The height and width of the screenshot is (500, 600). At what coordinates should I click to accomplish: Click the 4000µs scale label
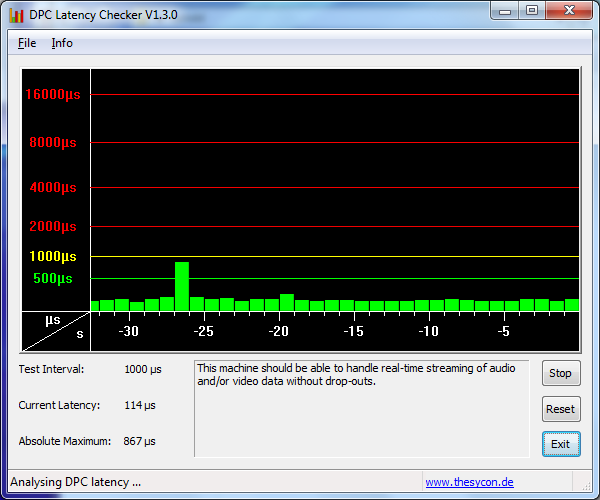pyautogui.click(x=53, y=187)
